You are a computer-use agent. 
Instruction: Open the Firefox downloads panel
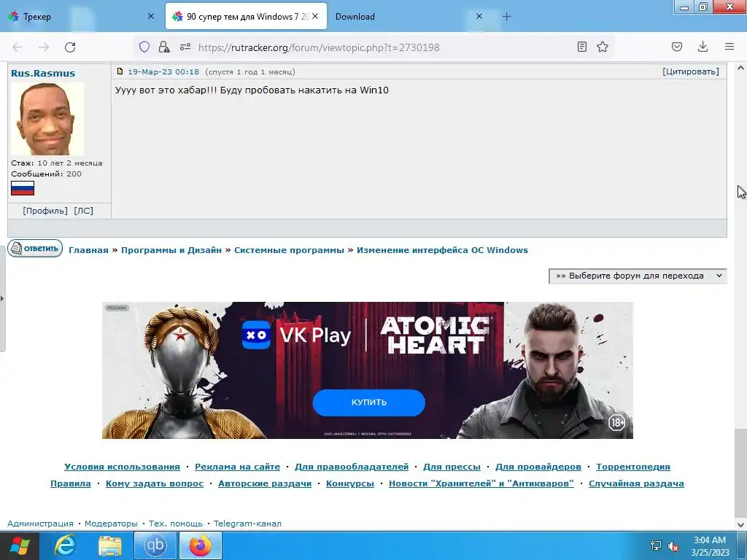(703, 47)
